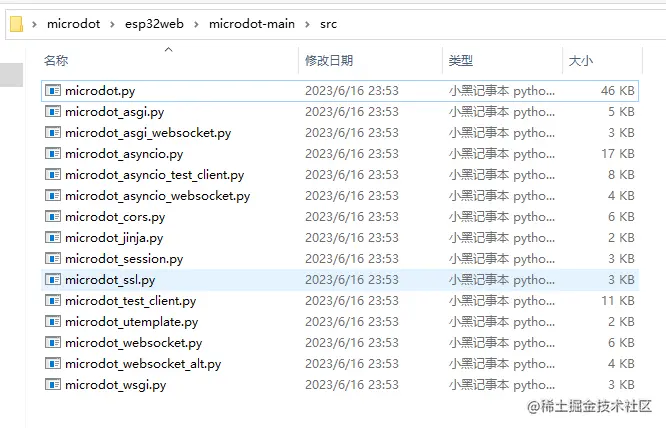This screenshot has height=428, width=666.
Task: Click the microdot_asyncio_websocket.py file icon
Action: [53, 195]
